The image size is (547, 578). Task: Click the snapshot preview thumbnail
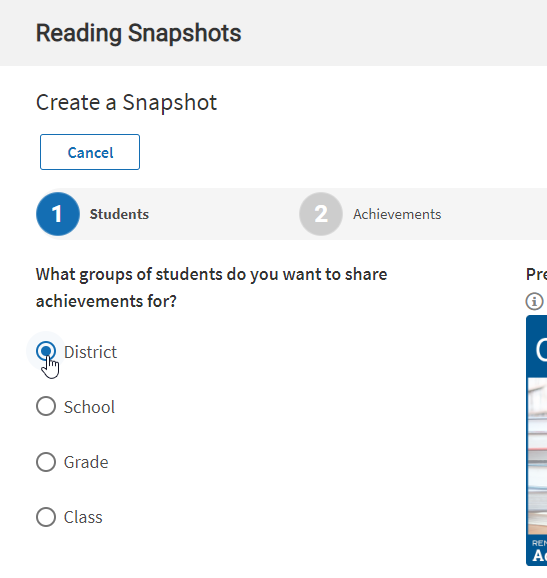[x=537, y=440]
